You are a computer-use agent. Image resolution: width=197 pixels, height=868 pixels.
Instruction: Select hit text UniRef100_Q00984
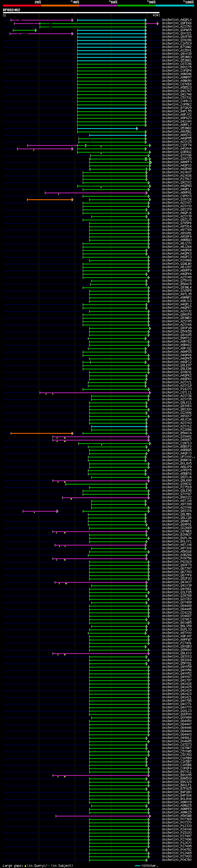(177, 718)
